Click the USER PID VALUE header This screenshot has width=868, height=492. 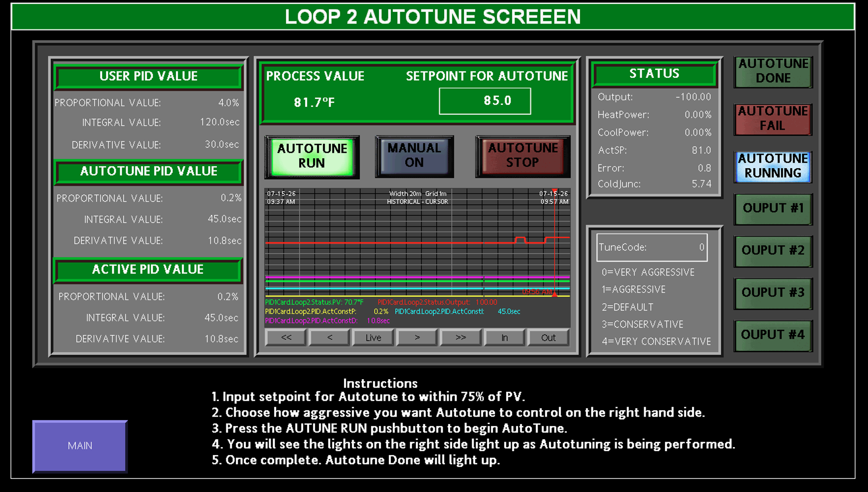pyautogui.click(x=149, y=76)
